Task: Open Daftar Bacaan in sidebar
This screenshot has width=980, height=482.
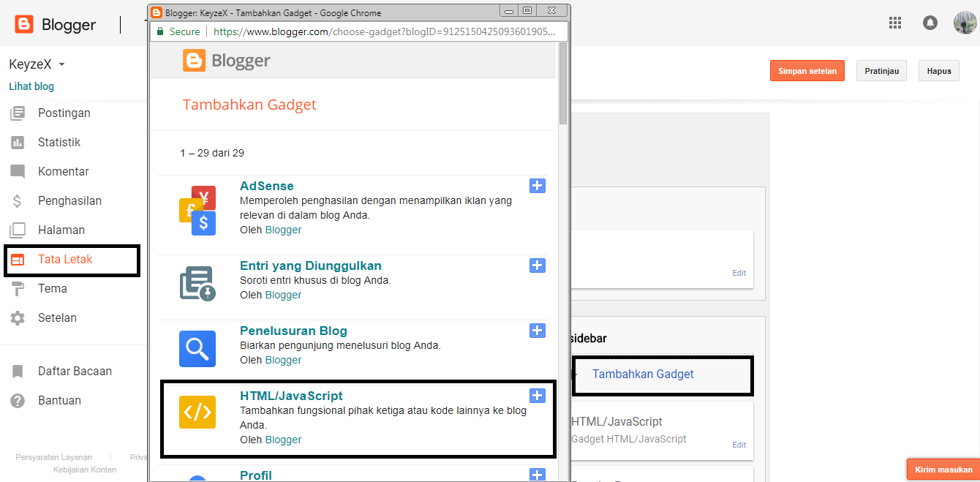Action: point(75,371)
